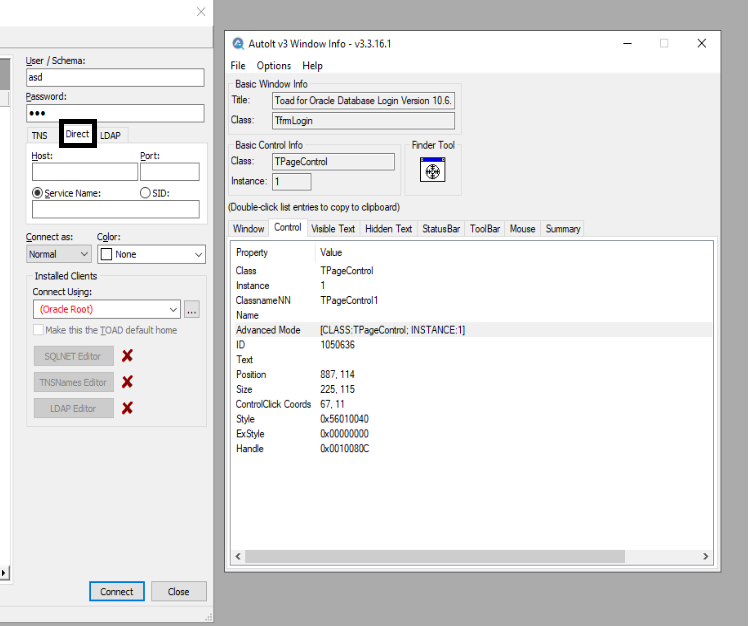749x626 pixels.
Task: Click the ControlClick Coords value 67, 11
Action: [x=332, y=404]
